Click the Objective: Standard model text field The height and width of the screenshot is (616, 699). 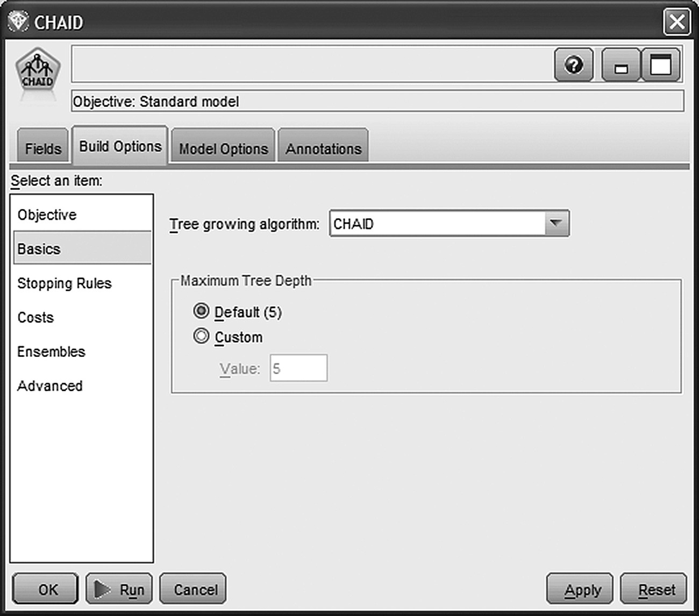coord(377,101)
